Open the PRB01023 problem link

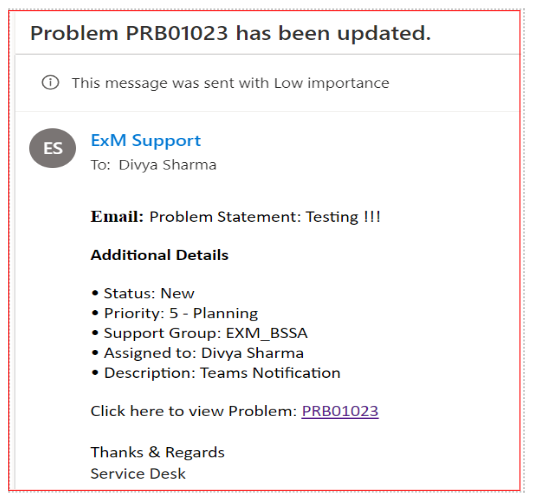(340, 411)
